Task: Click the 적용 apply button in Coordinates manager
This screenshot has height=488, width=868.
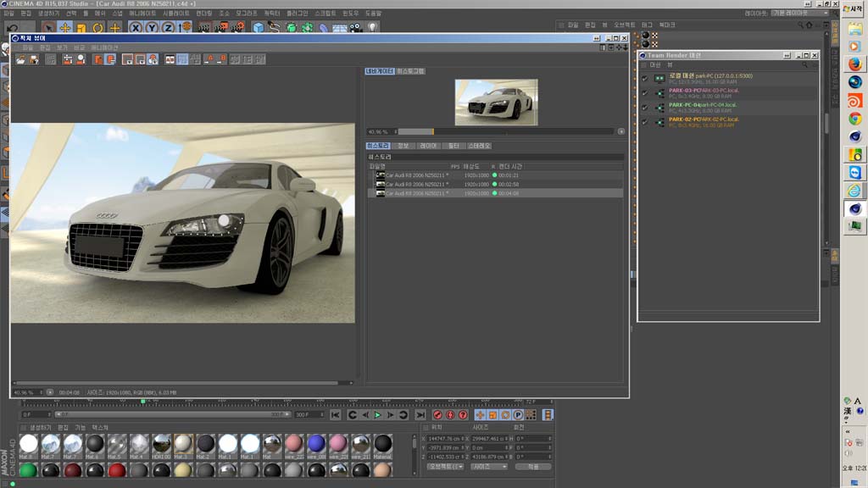Action: (x=533, y=467)
